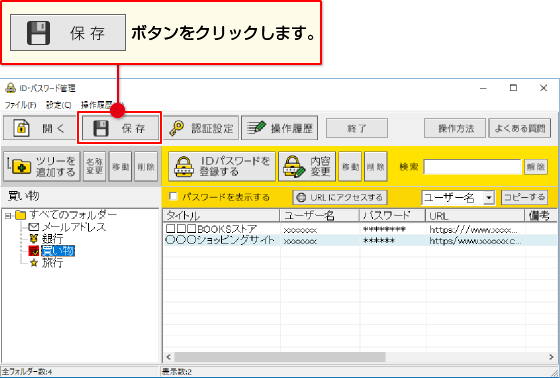
Task: Click username cell of BOOKSストア row
Action: (x=320, y=229)
